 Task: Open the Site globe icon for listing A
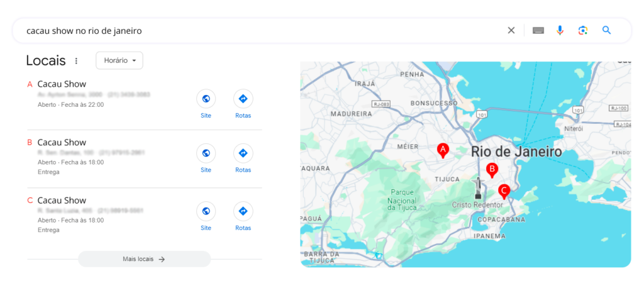(x=206, y=99)
